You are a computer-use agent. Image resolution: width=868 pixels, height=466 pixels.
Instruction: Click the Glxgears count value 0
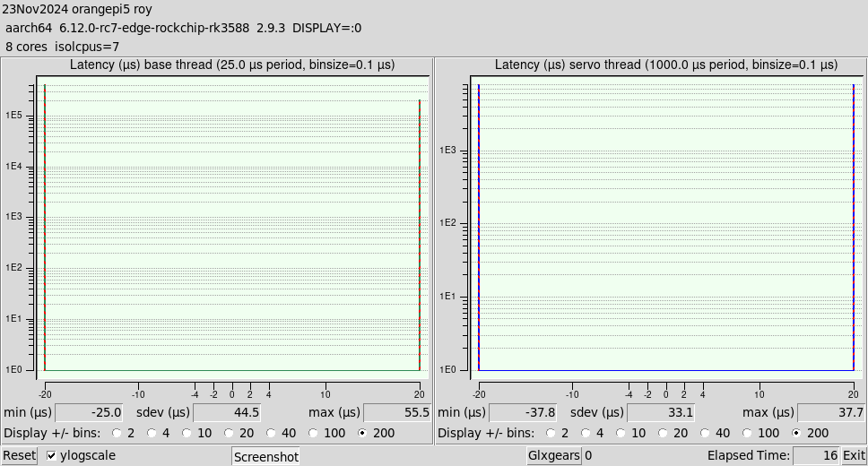[x=588, y=455]
